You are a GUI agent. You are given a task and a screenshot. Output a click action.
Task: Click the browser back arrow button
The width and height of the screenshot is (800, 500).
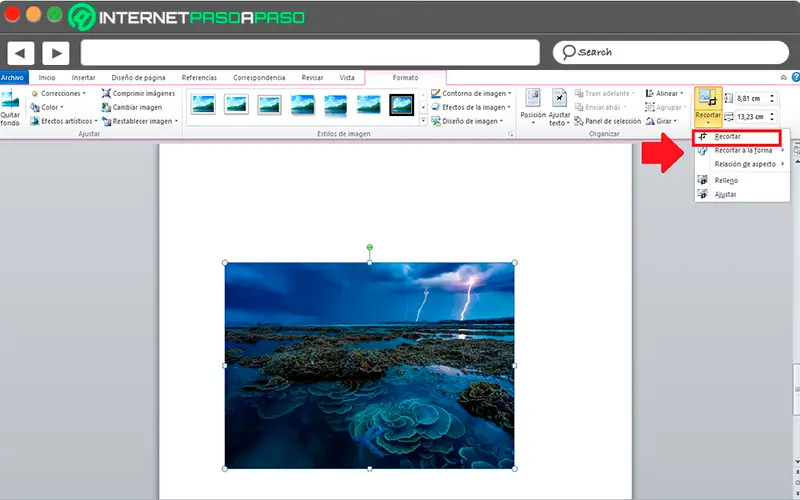pyautogui.click(x=21, y=53)
